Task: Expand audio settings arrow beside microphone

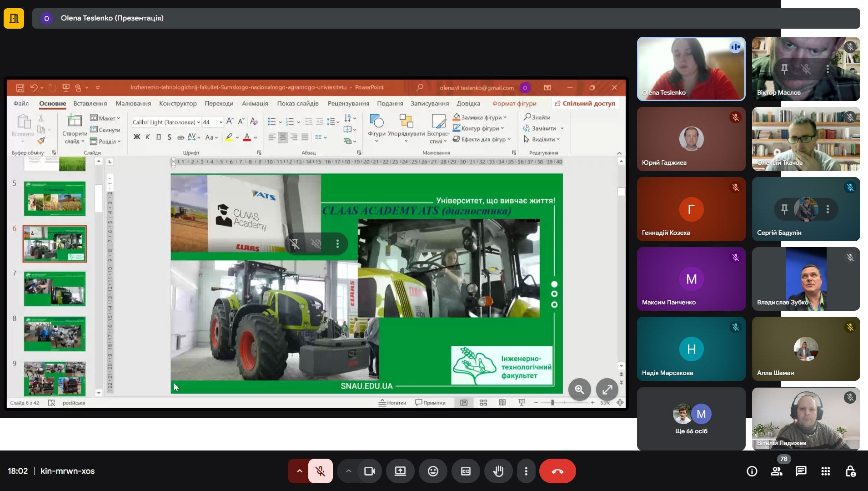Action: coord(299,471)
